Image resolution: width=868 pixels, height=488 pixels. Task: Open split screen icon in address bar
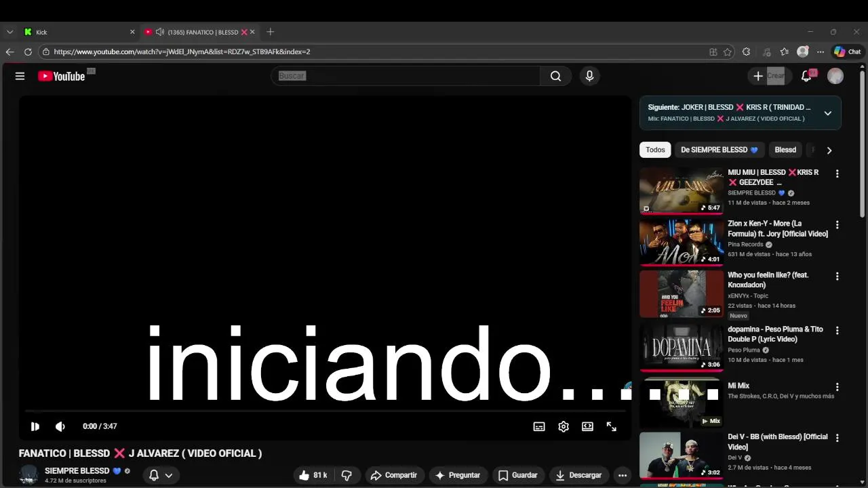713,52
